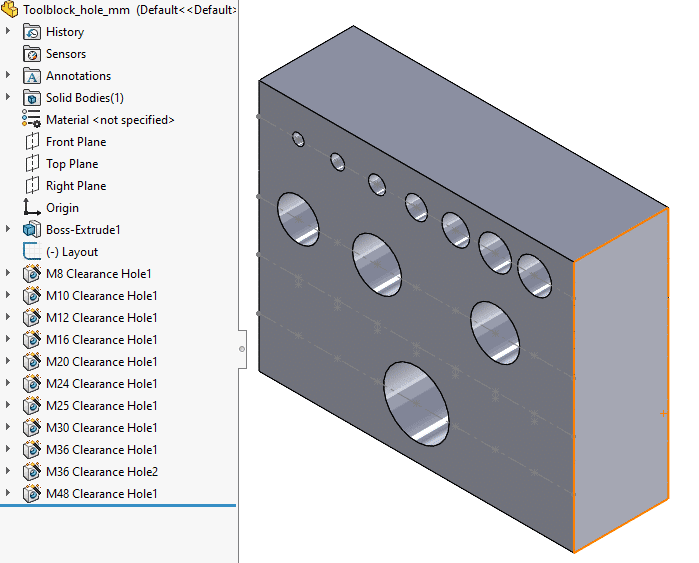Screen dimensions: 699x563
Task: Click the M36 Clearance Hole1 wizard icon
Action: (x=32, y=449)
